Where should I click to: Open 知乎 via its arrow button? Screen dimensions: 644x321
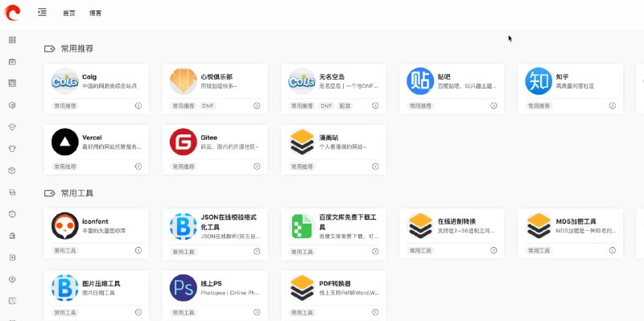pyautogui.click(x=613, y=105)
